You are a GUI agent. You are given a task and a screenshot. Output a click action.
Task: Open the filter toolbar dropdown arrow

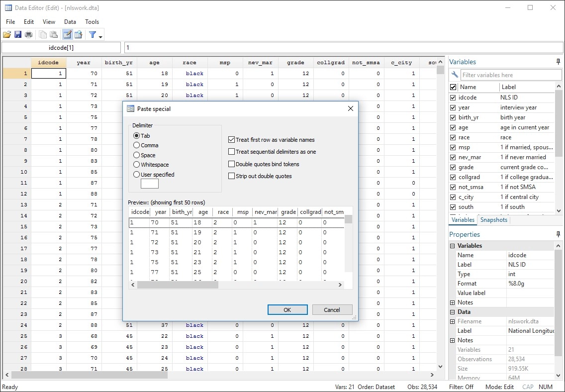pyautogui.click(x=100, y=36)
